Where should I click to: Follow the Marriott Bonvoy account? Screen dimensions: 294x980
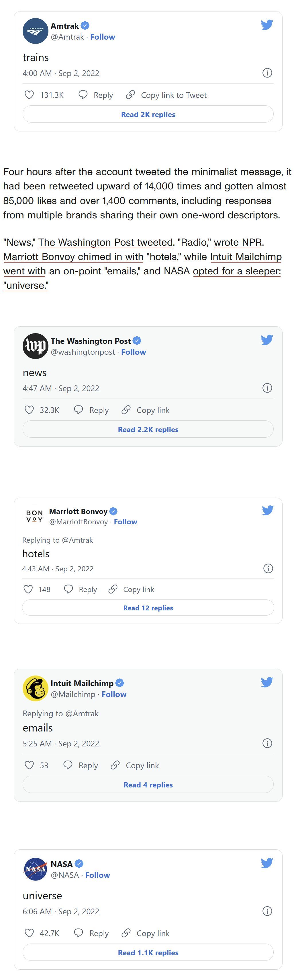tap(125, 522)
